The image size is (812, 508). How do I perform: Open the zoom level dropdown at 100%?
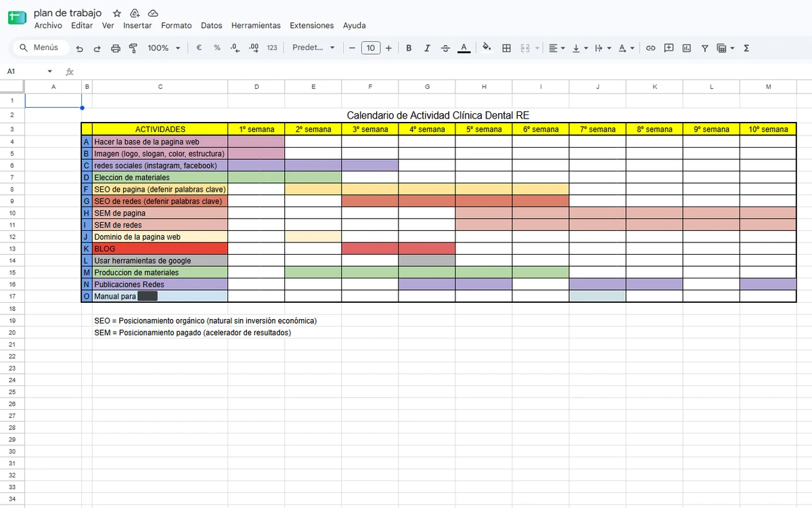164,48
